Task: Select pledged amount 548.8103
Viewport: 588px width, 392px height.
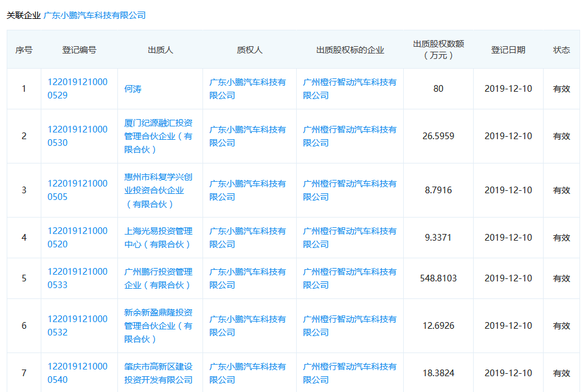Action: 438,278
